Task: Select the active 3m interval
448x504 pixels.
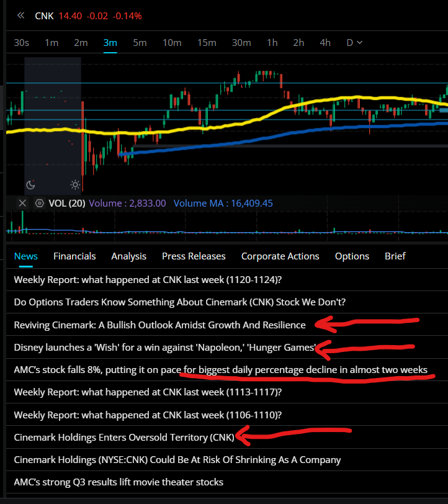Action: pyautogui.click(x=110, y=42)
